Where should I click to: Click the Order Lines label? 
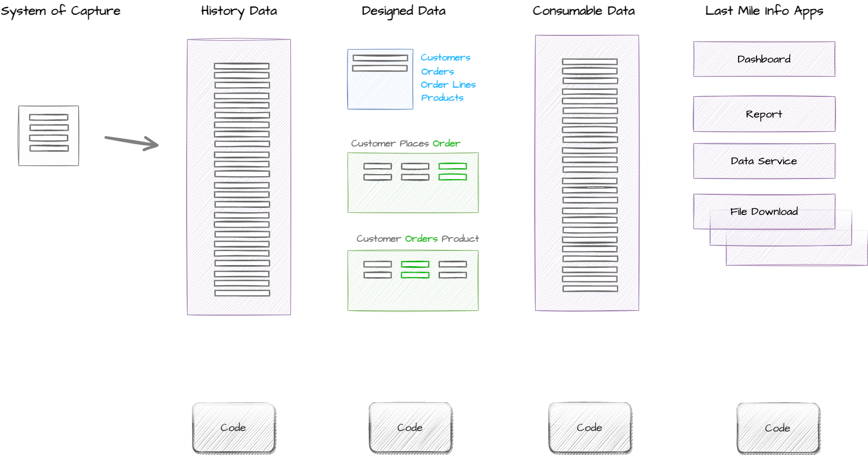coord(448,85)
